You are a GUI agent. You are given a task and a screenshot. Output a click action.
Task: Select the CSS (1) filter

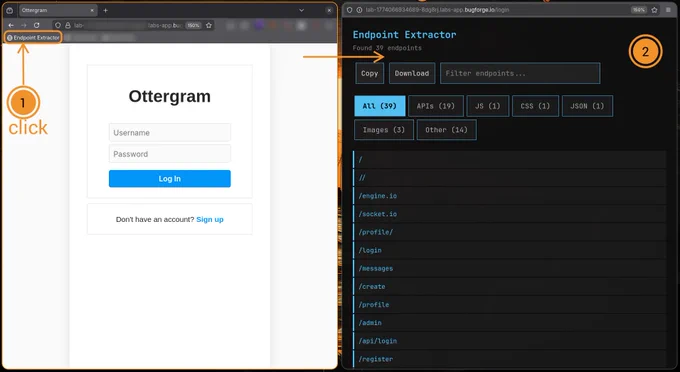click(x=536, y=106)
